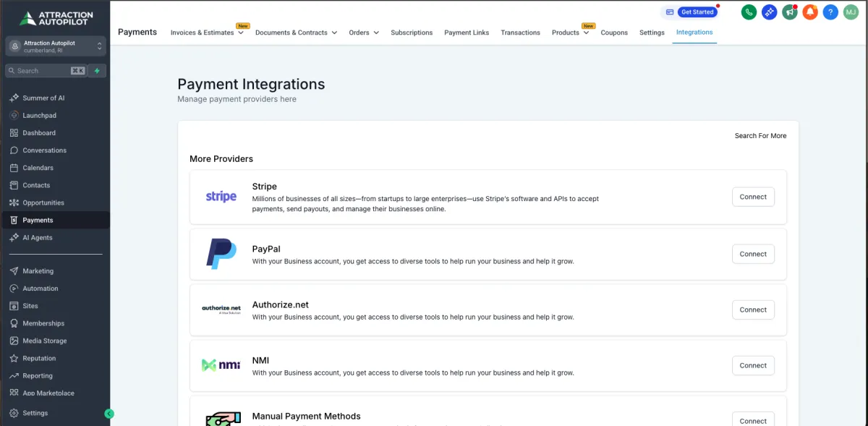Connect the NMI payment provider
The width and height of the screenshot is (868, 426).
[753, 365]
